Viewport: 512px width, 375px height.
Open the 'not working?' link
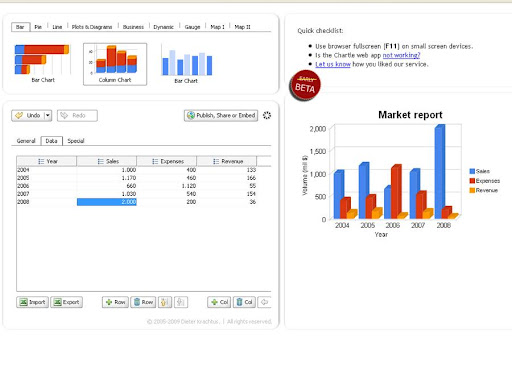click(401, 55)
